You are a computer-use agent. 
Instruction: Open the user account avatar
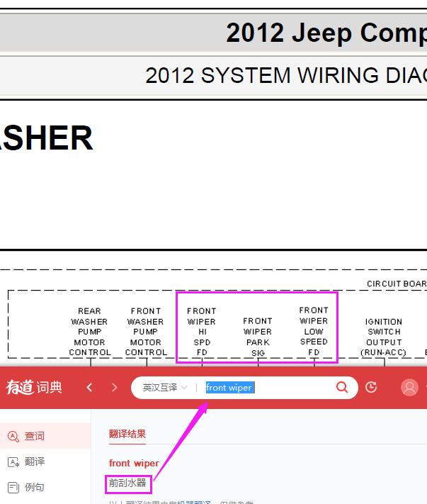click(409, 387)
